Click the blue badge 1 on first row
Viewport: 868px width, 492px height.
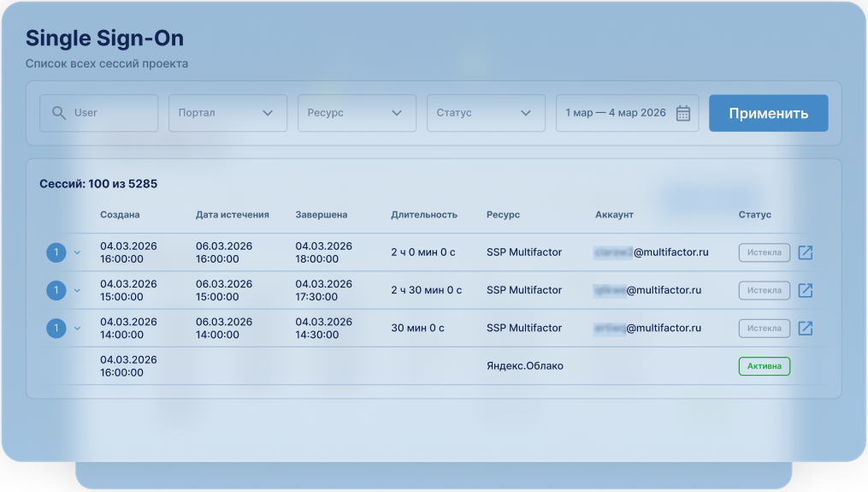tap(56, 252)
